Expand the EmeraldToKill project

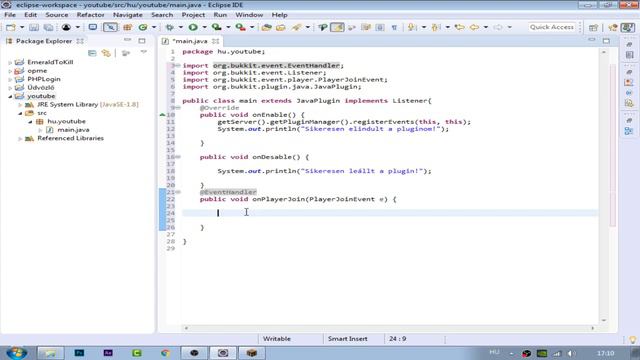(10, 62)
